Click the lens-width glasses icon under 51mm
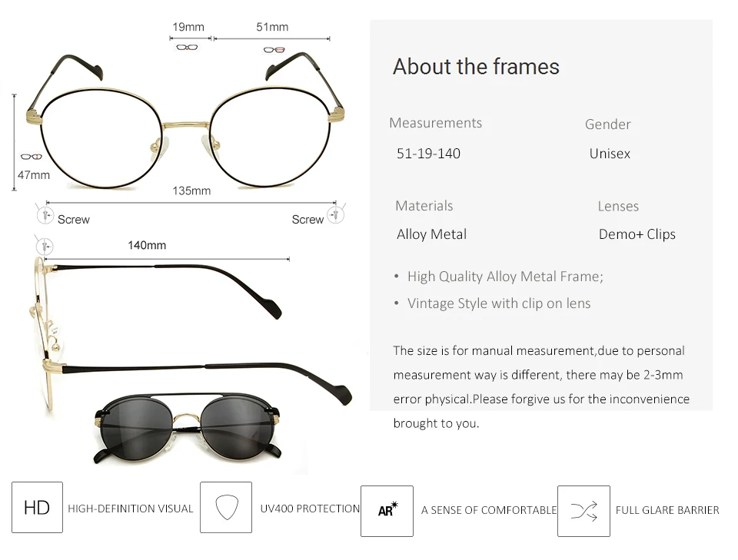 [x=274, y=50]
